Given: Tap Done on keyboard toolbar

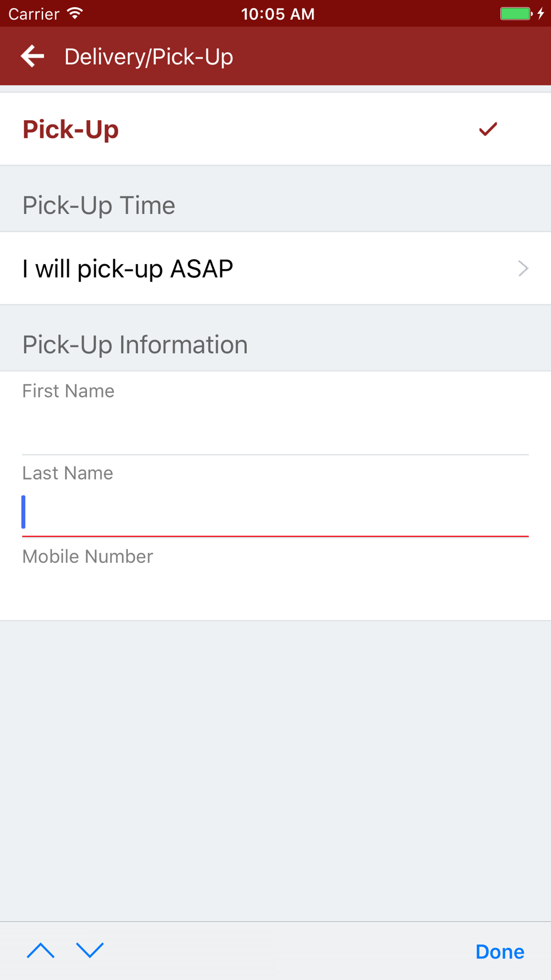Looking at the screenshot, I should 500,951.
